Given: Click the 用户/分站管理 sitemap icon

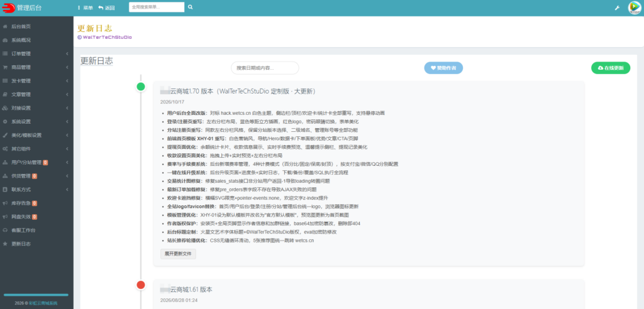Looking at the screenshot, I should point(5,163).
